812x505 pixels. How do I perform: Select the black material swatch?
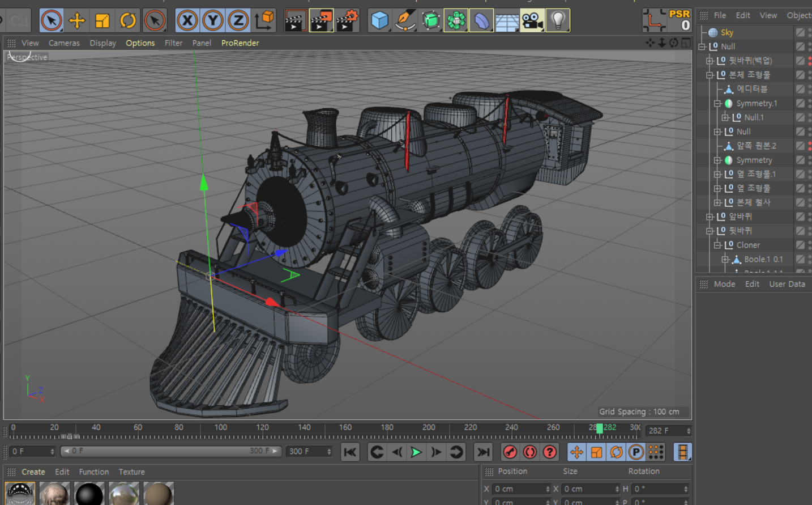pos(89,494)
